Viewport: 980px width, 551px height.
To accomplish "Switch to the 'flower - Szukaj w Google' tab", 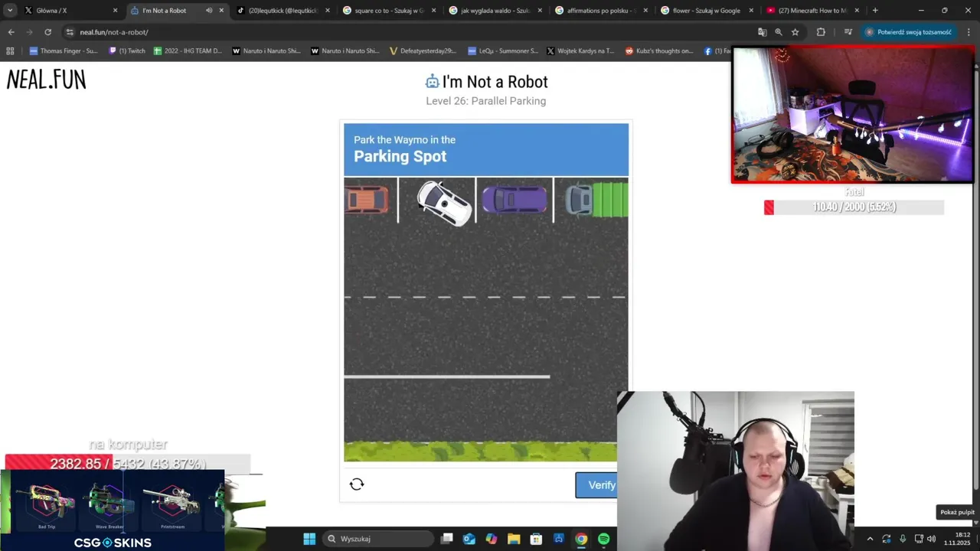I will point(706,11).
